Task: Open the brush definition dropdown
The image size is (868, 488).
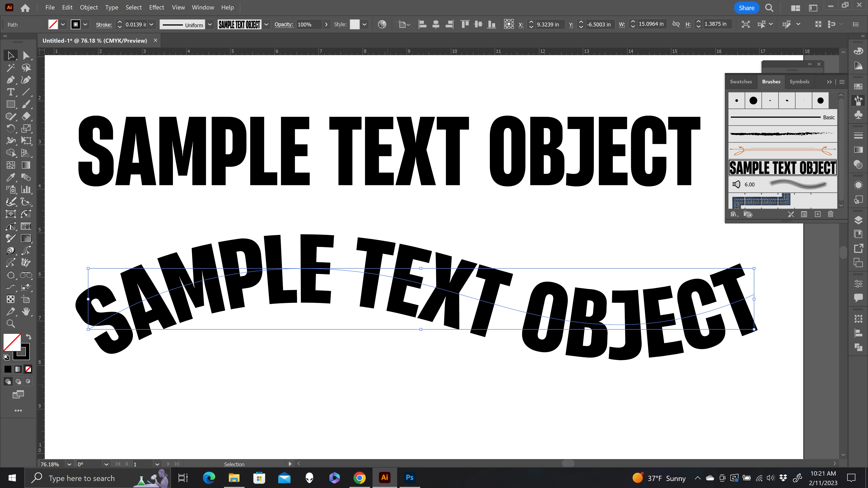Action: click(267, 24)
